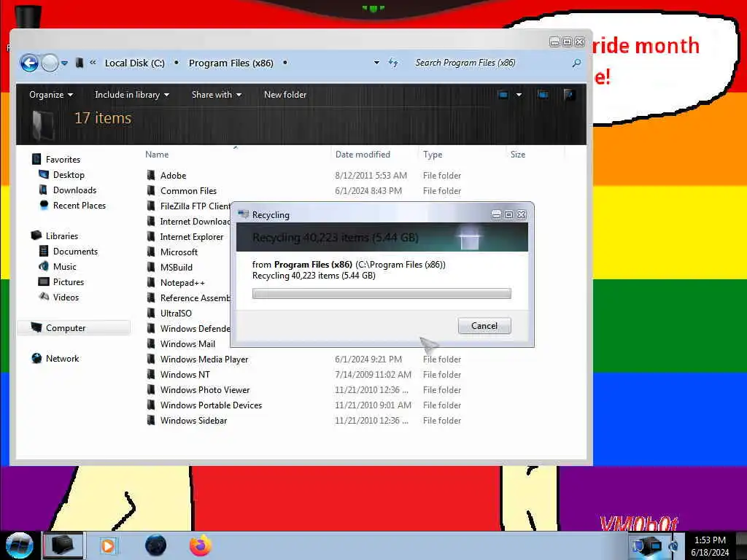747x560 pixels.
Task: Click Program Files (x86) breadcrumb segment
Action: pyautogui.click(x=231, y=63)
